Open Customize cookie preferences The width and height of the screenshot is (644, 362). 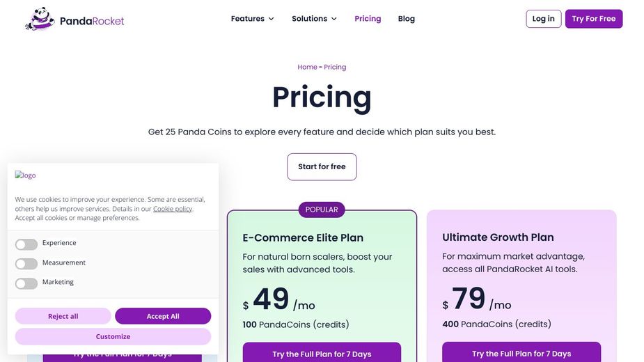pyautogui.click(x=113, y=336)
